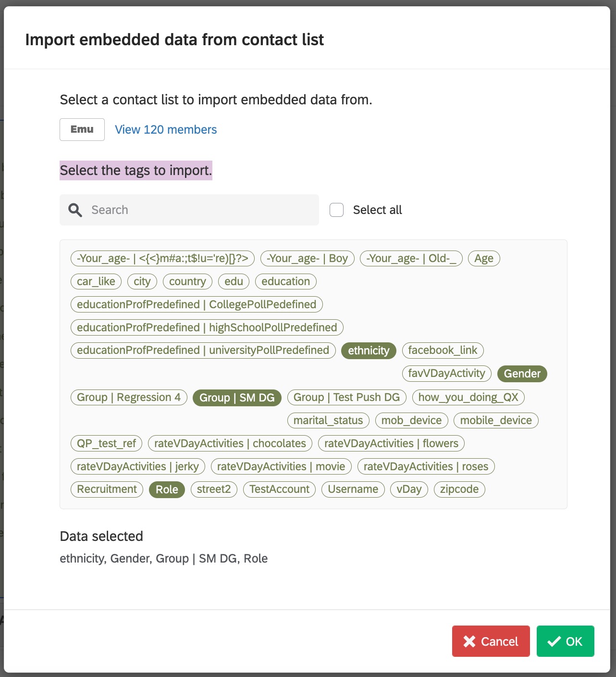This screenshot has width=616, height=677.
Task: Deselect the Group | SM DG tag
Action: click(x=236, y=398)
